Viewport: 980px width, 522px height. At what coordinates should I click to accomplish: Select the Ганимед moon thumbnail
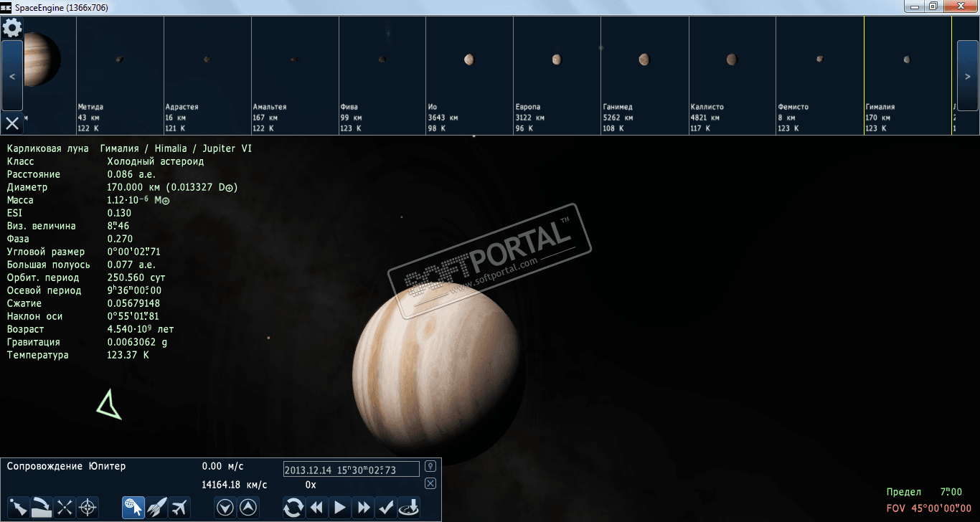645,75
